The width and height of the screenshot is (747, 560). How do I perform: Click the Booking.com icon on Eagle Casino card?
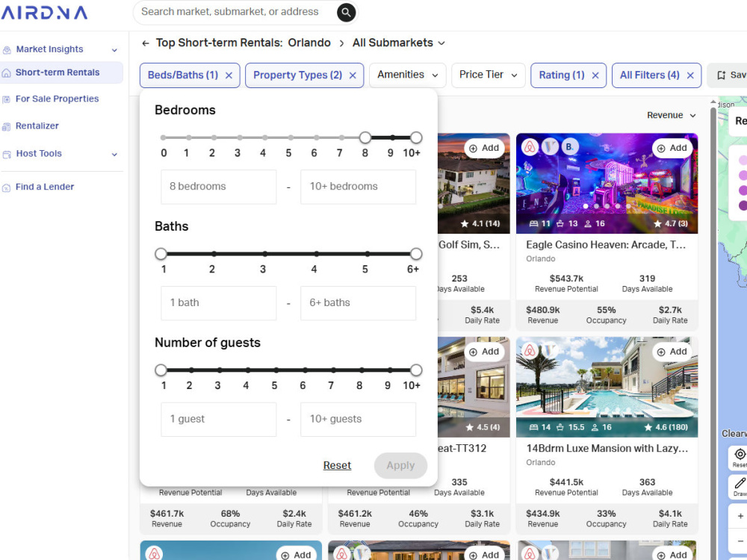pos(568,146)
